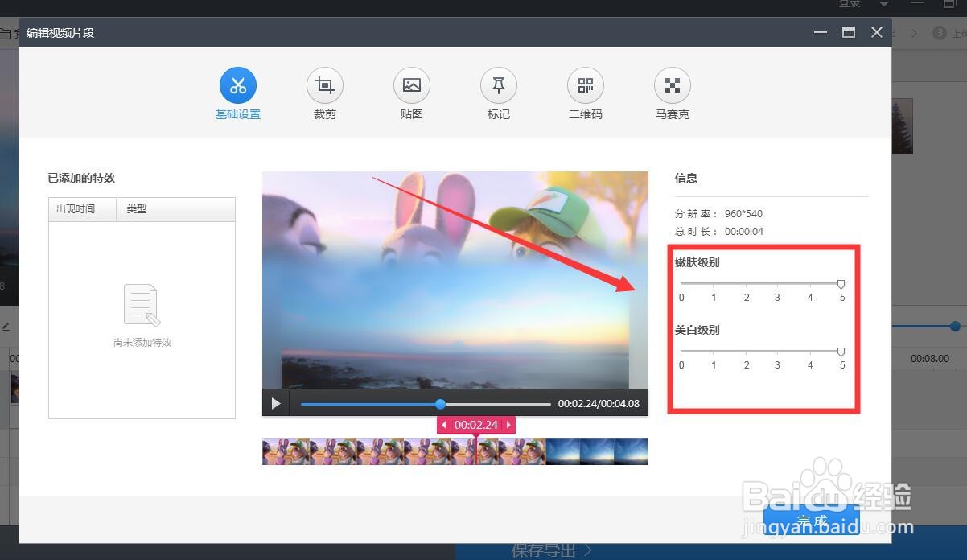Click the 美白级别 slider handle
The height and width of the screenshot is (560, 967).
841,352
